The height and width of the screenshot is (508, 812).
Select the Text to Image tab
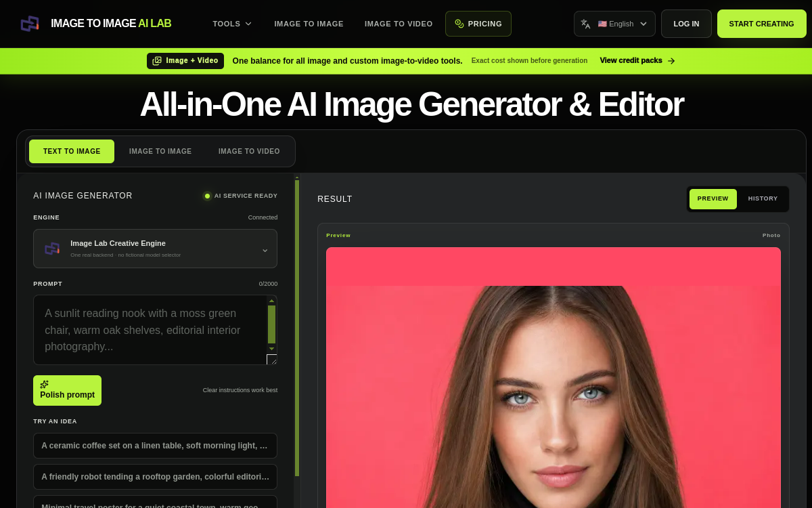click(x=72, y=151)
